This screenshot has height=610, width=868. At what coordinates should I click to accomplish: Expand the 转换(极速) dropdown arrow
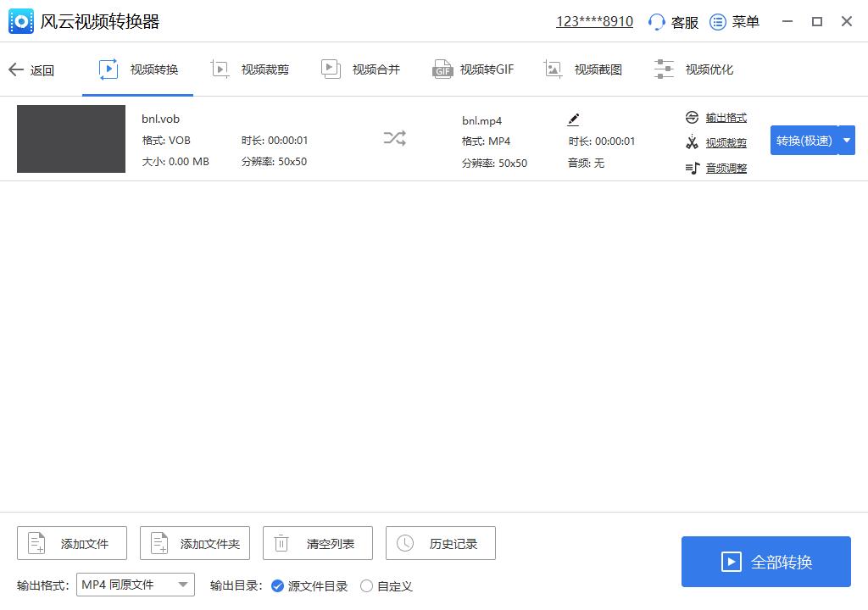[x=845, y=140]
